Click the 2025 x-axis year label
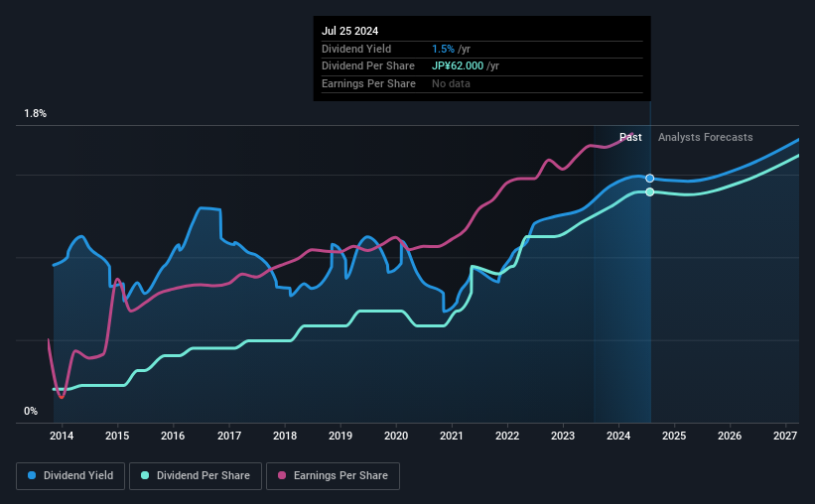The height and width of the screenshot is (504, 815). pos(674,436)
